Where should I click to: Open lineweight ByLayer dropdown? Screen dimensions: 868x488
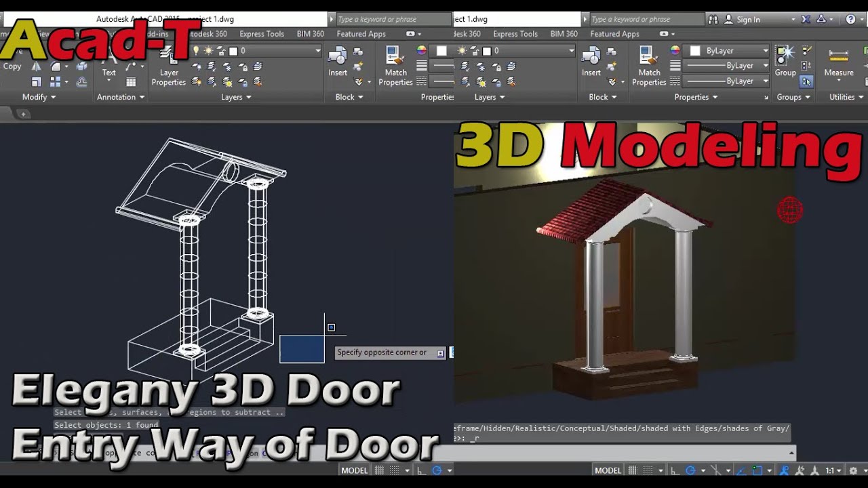pos(766,66)
